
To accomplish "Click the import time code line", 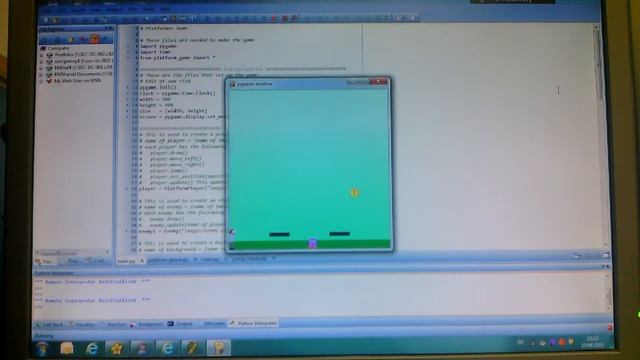I will [x=154, y=52].
